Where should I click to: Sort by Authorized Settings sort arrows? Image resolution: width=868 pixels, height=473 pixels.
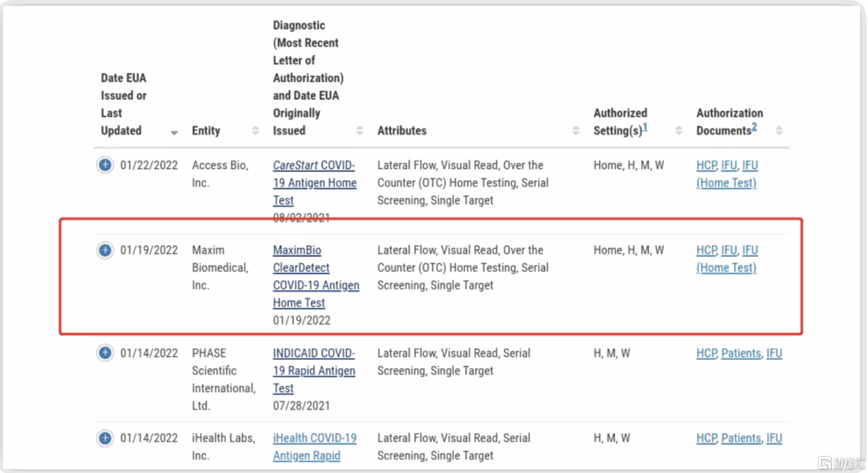pyautogui.click(x=678, y=131)
